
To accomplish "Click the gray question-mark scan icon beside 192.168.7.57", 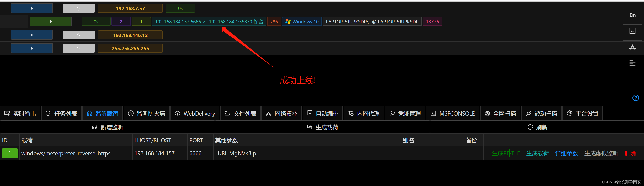I will (x=79, y=8).
